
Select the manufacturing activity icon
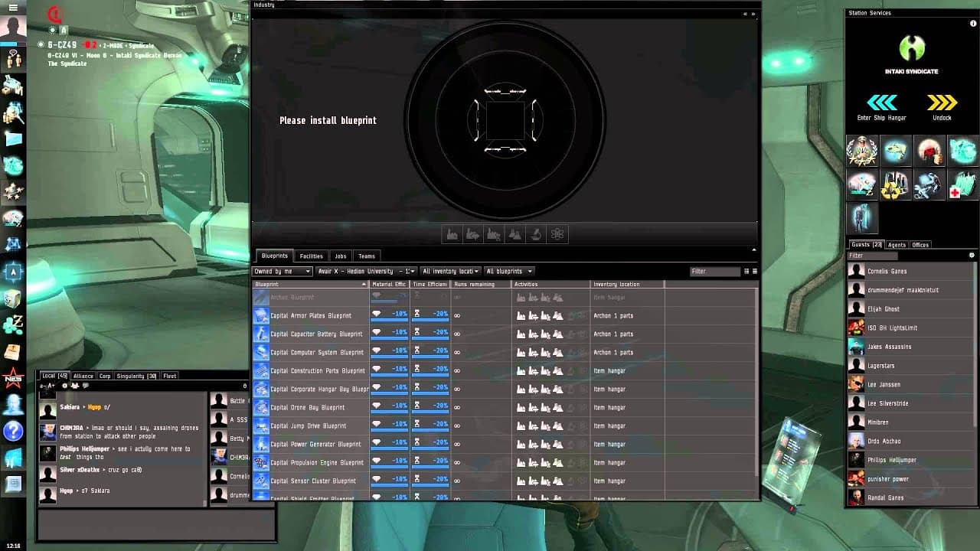coord(452,234)
